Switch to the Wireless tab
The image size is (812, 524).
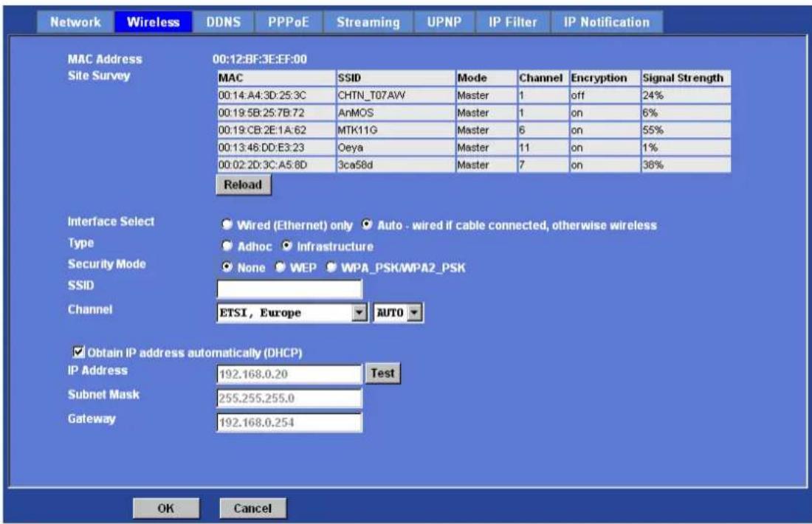[x=154, y=22]
